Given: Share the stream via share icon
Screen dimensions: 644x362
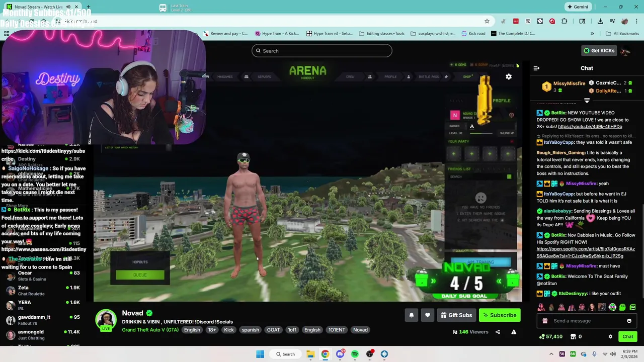Looking at the screenshot, I should click(x=498, y=332).
